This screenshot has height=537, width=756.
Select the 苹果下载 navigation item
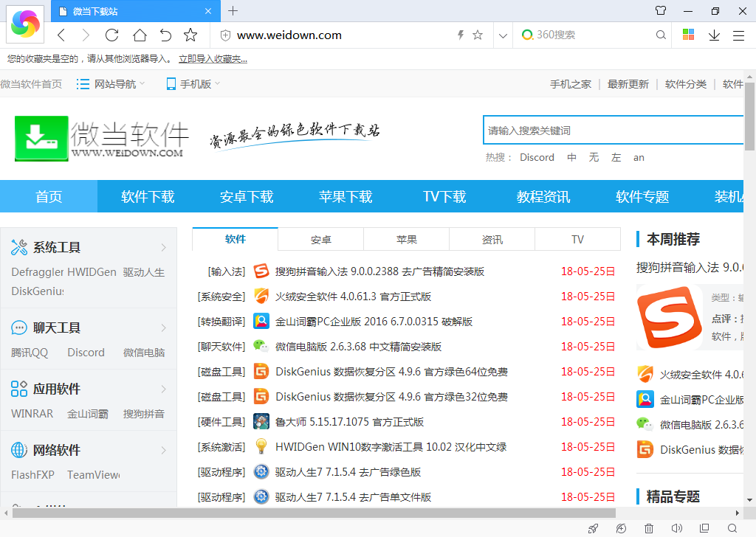click(346, 196)
